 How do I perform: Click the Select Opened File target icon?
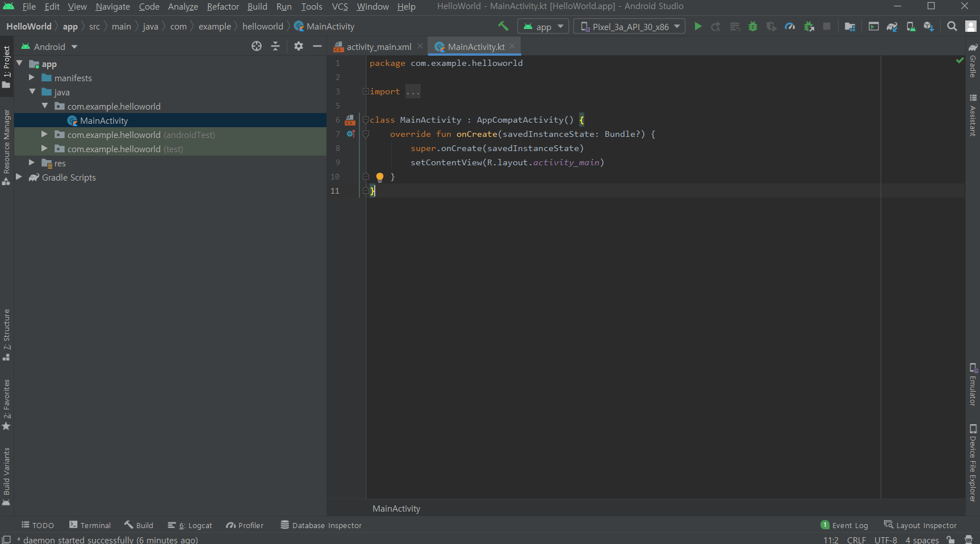pos(257,47)
